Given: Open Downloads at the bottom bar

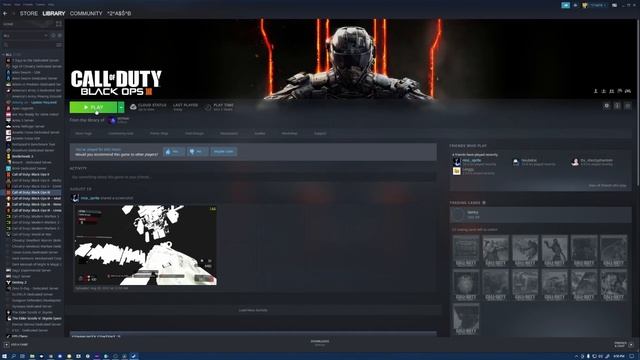Looking at the screenshot, I should (x=320, y=343).
